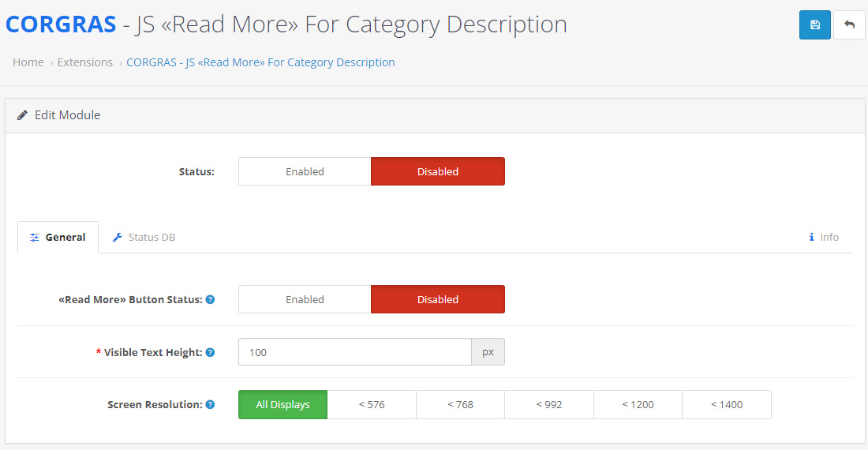Click help icon next to Read More Button Status

coord(211,299)
